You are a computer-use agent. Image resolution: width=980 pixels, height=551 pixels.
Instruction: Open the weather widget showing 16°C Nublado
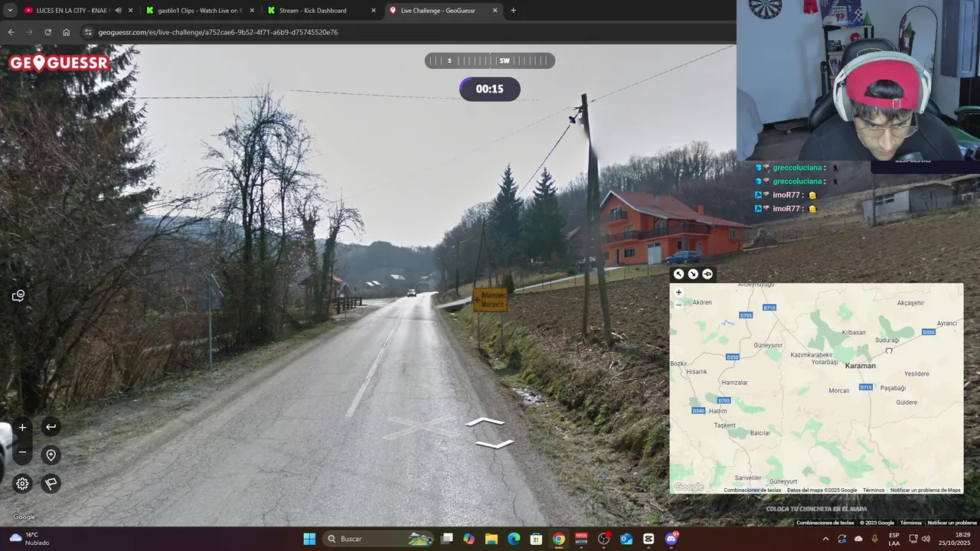pyautogui.click(x=31, y=539)
